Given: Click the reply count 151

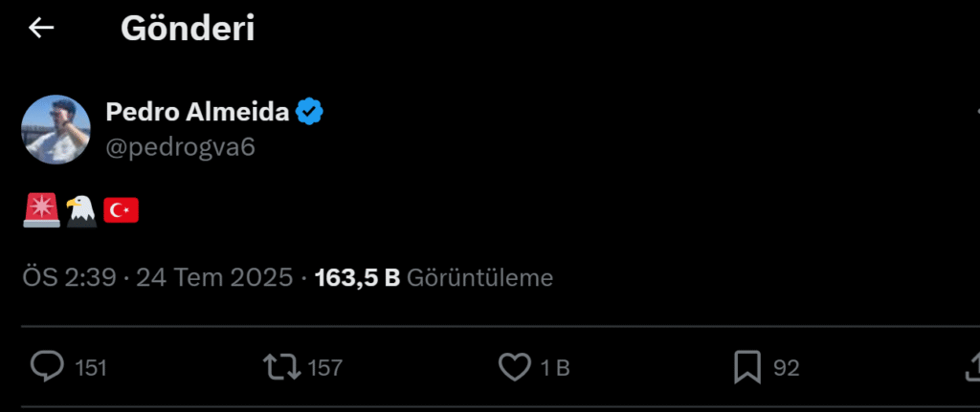Looking at the screenshot, I should pyautogui.click(x=91, y=368).
